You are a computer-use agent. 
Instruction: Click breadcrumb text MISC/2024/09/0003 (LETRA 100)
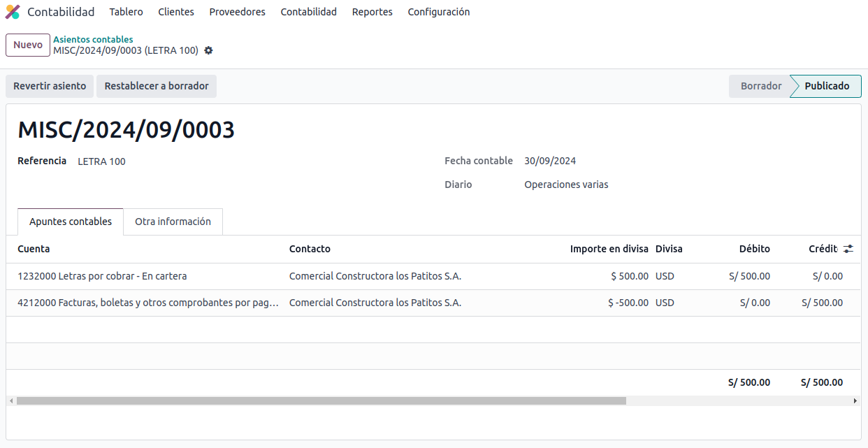pos(126,50)
